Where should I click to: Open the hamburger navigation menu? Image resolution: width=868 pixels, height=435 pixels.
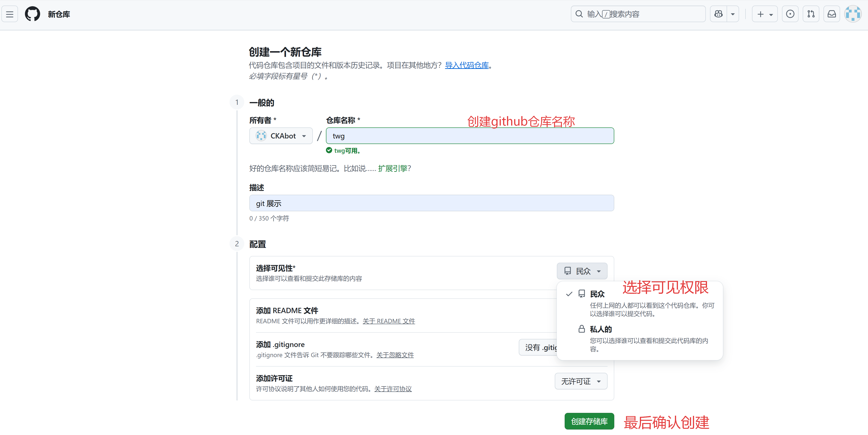[x=10, y=14]
